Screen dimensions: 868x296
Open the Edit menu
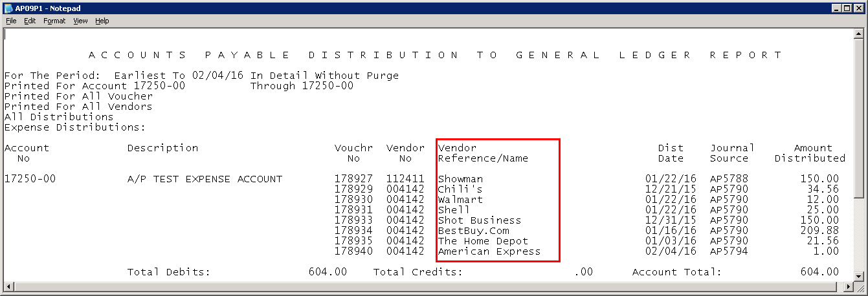(x=30, y=21)
